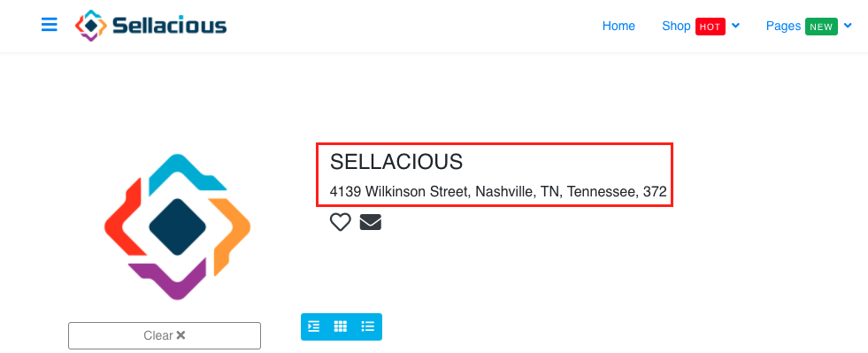Open the hamburger navigation menu
Screen dimensions: 868x353
(50, 25)
